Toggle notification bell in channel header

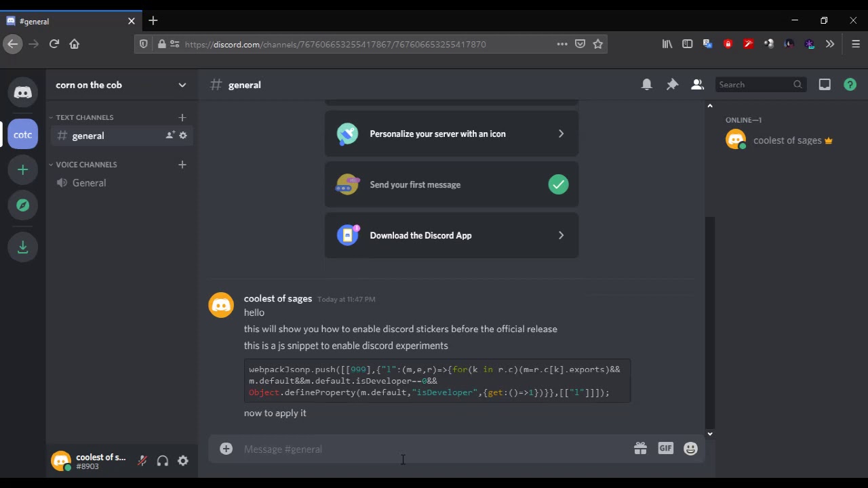(647, 85)
